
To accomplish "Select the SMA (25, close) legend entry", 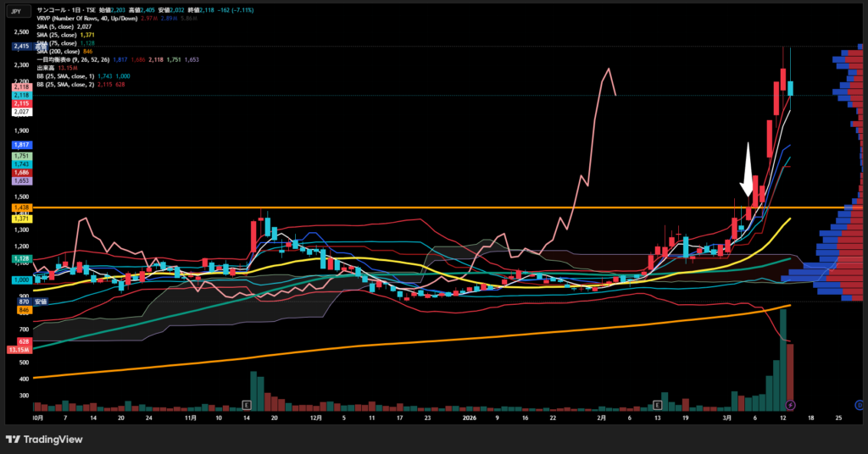I will 64,35.
